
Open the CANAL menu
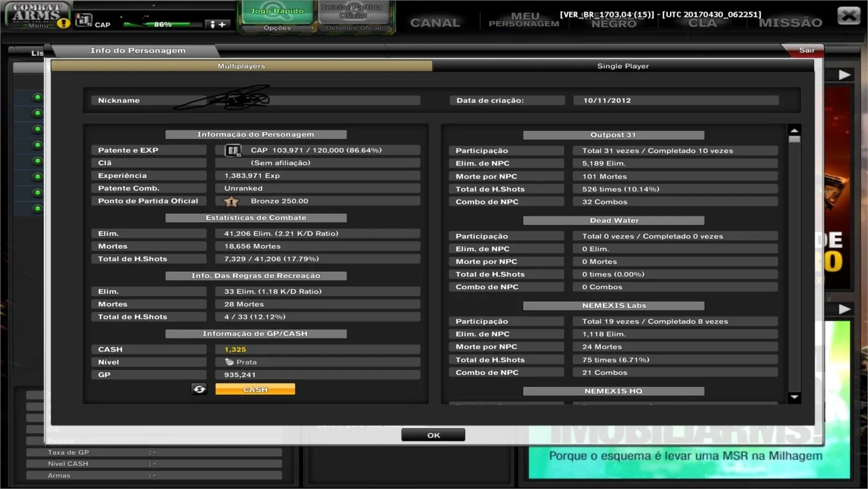pyautogui.click(x=435, y=22)
